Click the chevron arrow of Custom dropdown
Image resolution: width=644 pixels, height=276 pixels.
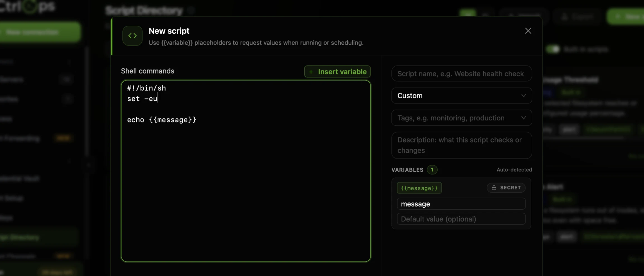tap(523, 96)
